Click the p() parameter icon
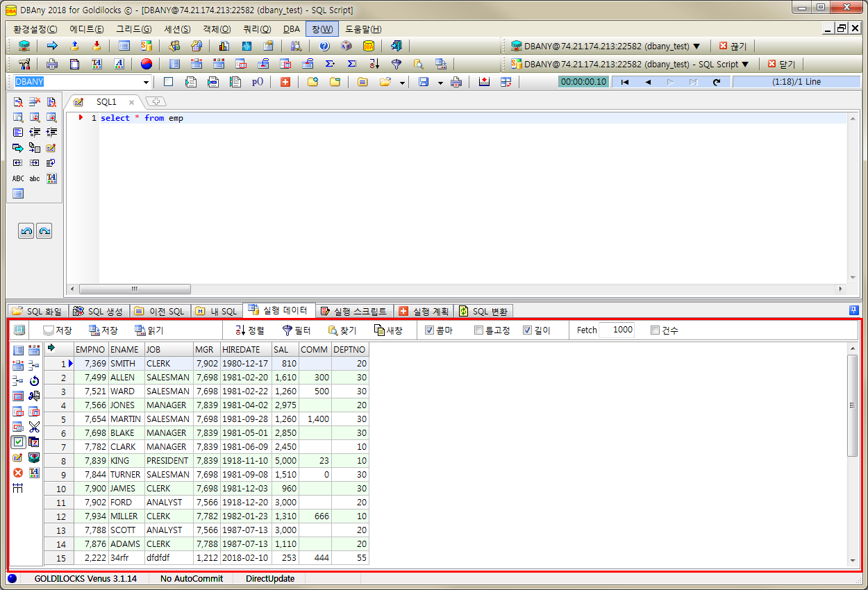Image resolution: width=868 pixels, height=590 pixels. (258, 82)
